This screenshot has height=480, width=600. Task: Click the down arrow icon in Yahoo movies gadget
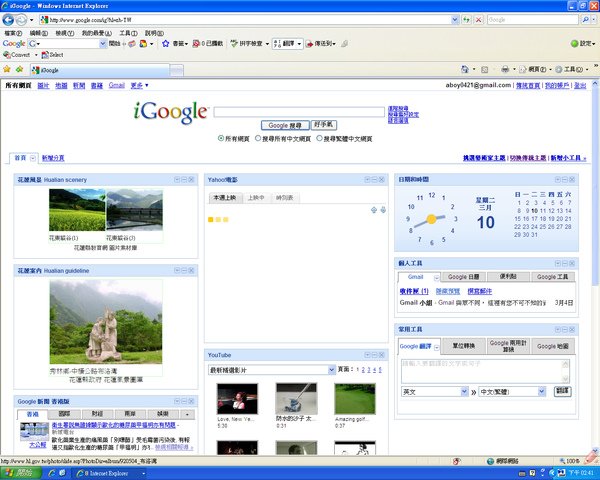point(383,210)
